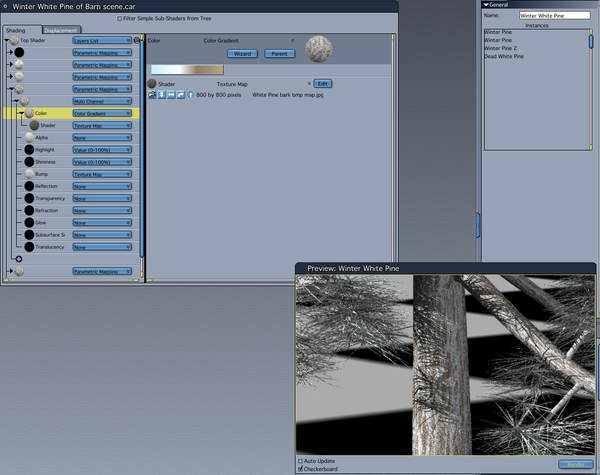Click the Top Shader sphere icon
The width and height of the screenshot is (600, 475).
pos(14,40)
